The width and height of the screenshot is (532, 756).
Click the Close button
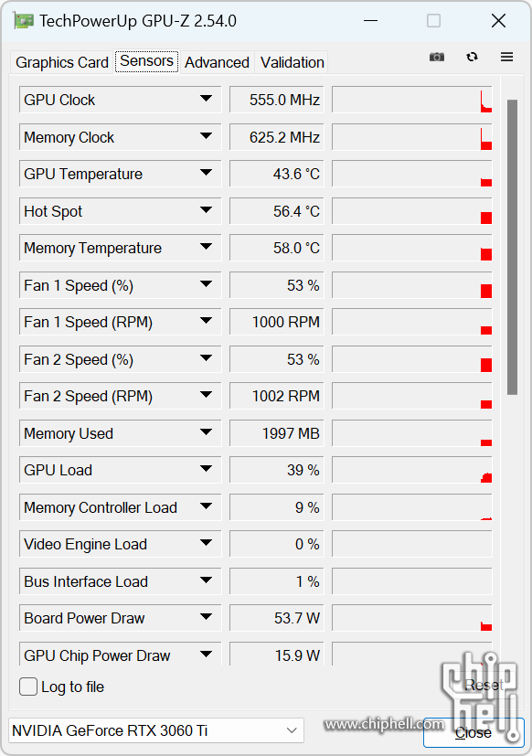tap(473, 733)
